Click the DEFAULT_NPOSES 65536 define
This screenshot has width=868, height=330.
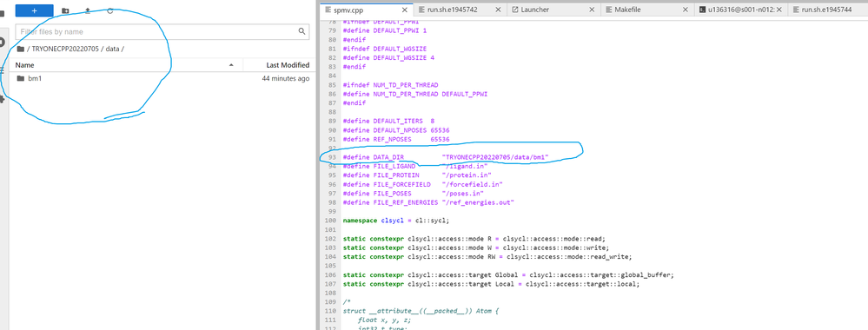coord(396,130)
